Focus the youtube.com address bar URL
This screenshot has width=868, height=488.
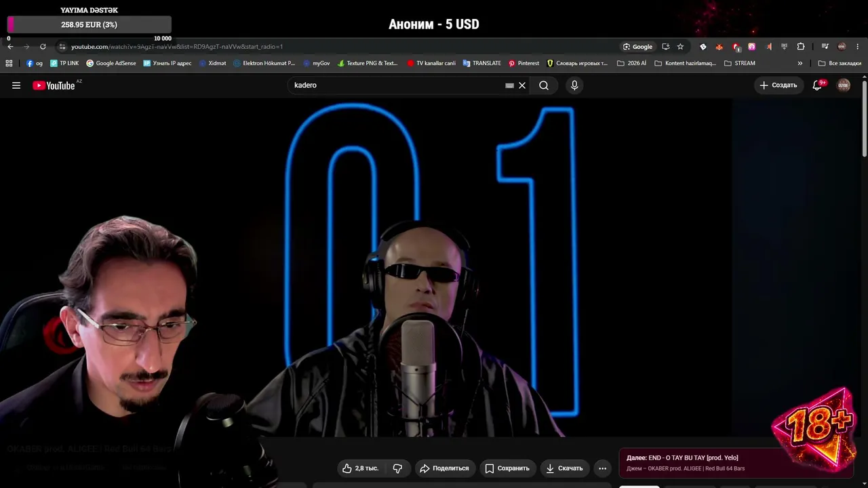click(x=177, y=47)
